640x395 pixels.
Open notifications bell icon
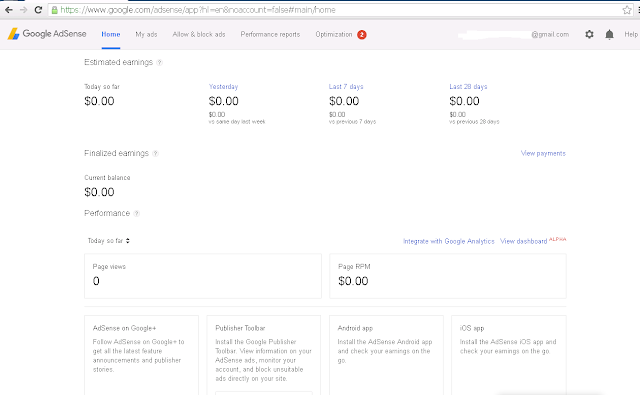pyautogui.click(x=609, y=34)
